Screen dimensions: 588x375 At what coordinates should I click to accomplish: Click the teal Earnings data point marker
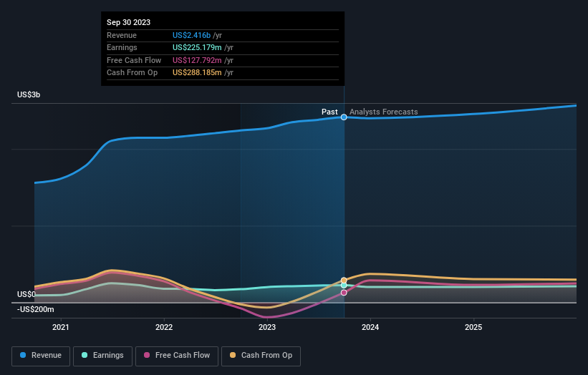[x=344, y=286]
